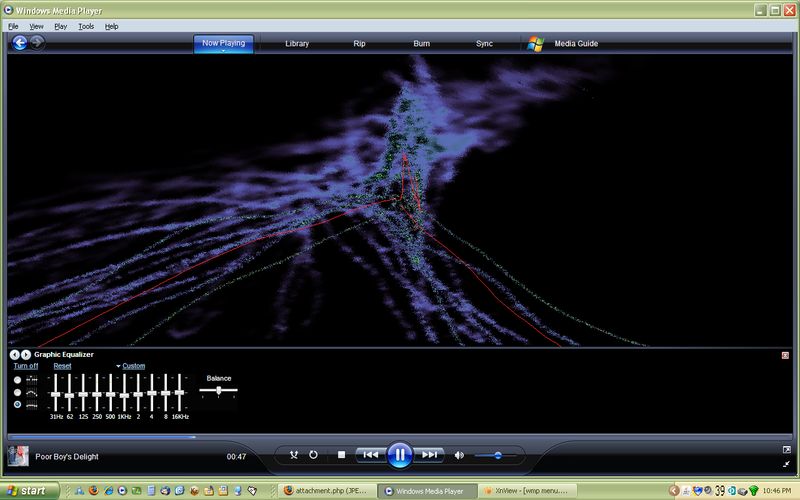
Task: Turn on repeat playback
Action: coord(313,455)
